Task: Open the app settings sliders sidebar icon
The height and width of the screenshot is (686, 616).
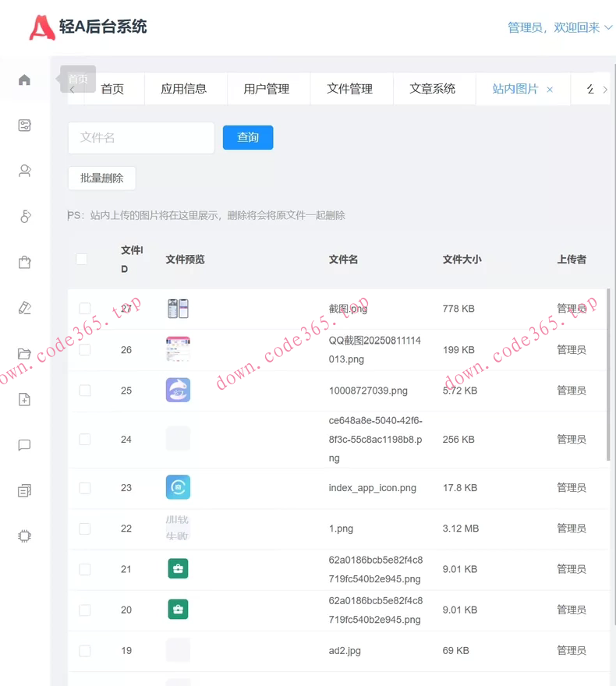Action: click(24, 126)
